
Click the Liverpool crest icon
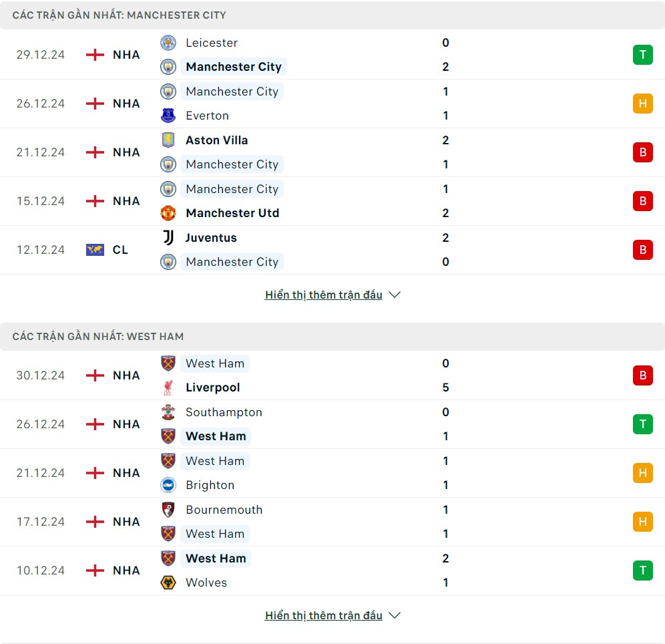[x=168, y=387]
